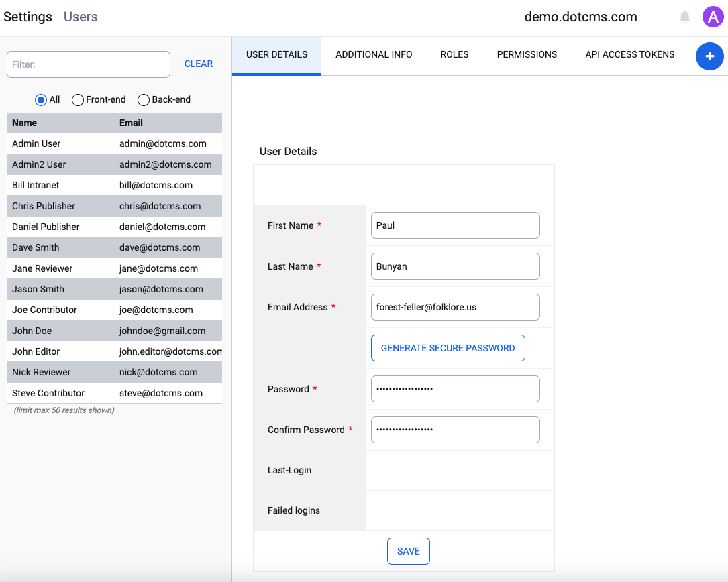Click the Email Address field
This screenshot has height=582, width=728.
[x=455, y=307]
